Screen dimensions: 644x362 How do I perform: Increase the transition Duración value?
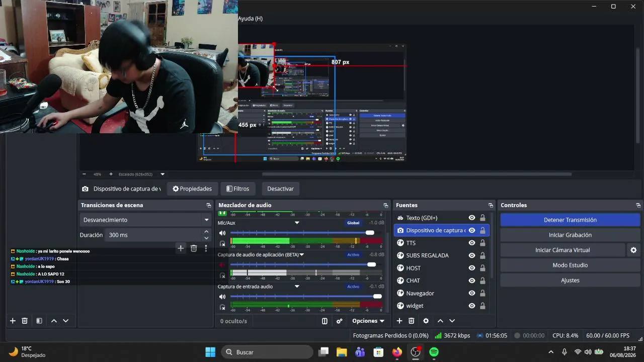(x=206, y=232)
